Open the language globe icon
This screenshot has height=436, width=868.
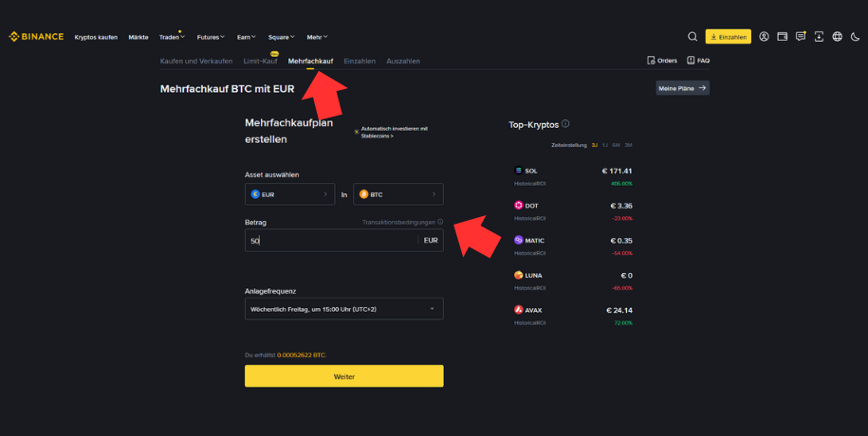[837, 37]
